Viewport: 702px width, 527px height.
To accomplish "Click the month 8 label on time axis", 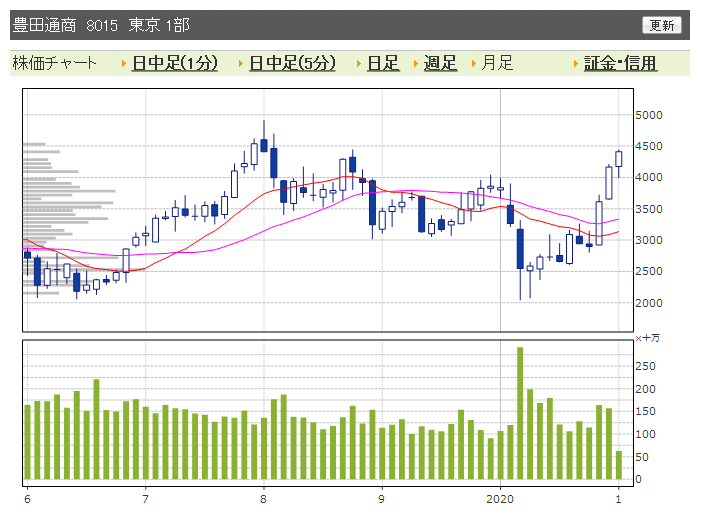I will click(x=263, y=499).
